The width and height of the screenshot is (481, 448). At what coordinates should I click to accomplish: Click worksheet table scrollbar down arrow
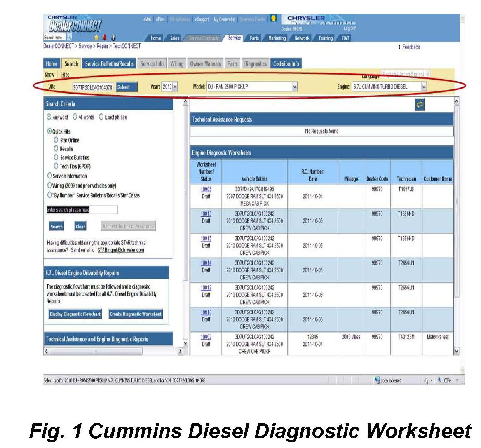pos(456,351)
